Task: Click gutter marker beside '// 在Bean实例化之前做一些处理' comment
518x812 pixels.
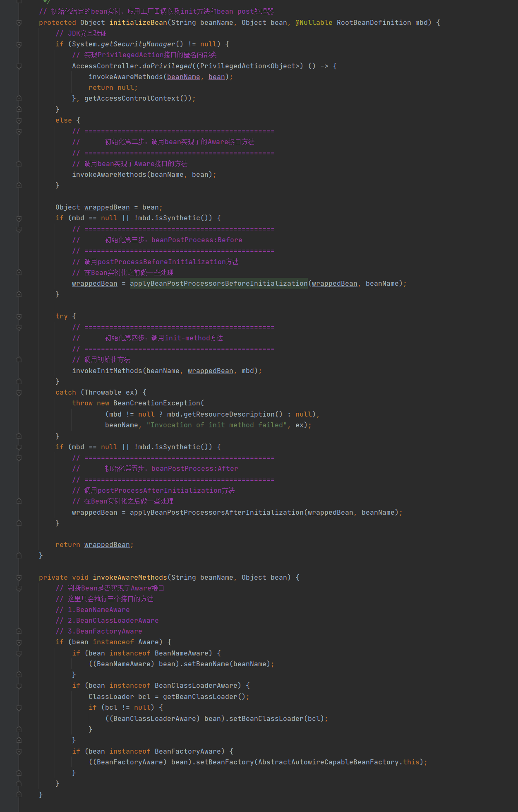Action: pos(19,273)
